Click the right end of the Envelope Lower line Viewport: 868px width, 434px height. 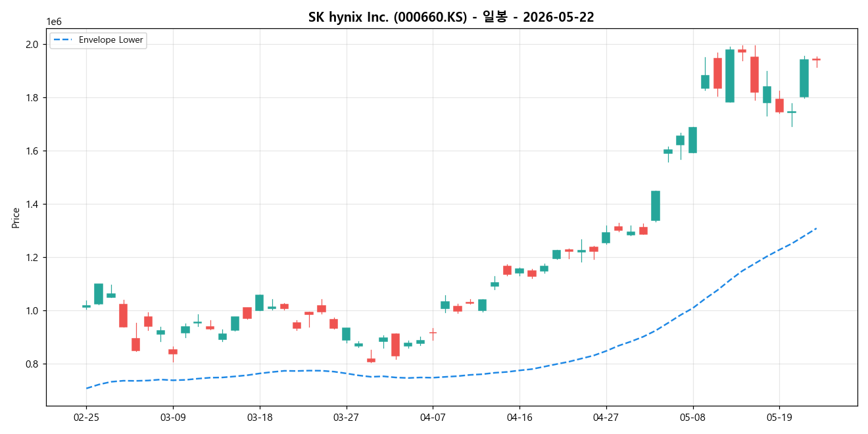tap(816, 228)
